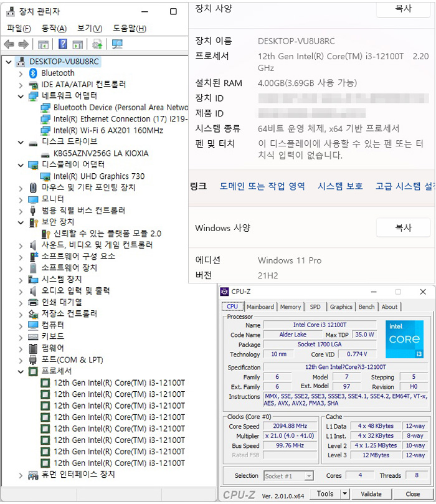Click the Max TDP 35.0 W value
Screen dimensions: 436x504
(364, 335)
